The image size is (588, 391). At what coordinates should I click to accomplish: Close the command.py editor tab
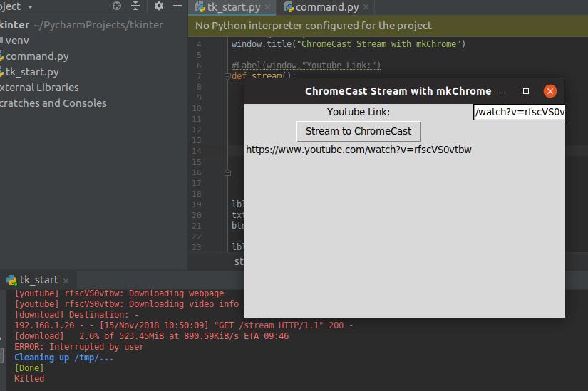click(366, 7)
